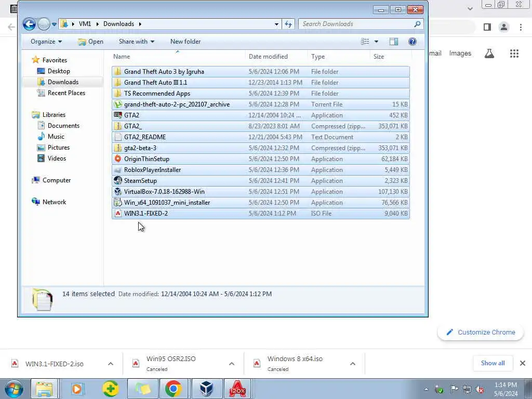Screen dimensions: 532x399
Task: Open options chevron for WIN3.1-FIXED-2.iso download
Action: (111, 364)
